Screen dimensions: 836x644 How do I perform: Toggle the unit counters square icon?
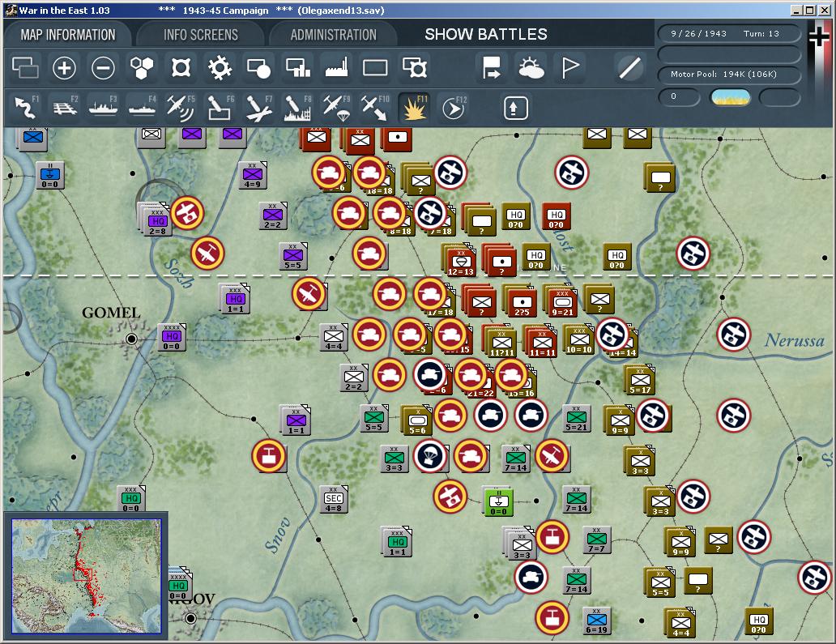coord(181,68)
